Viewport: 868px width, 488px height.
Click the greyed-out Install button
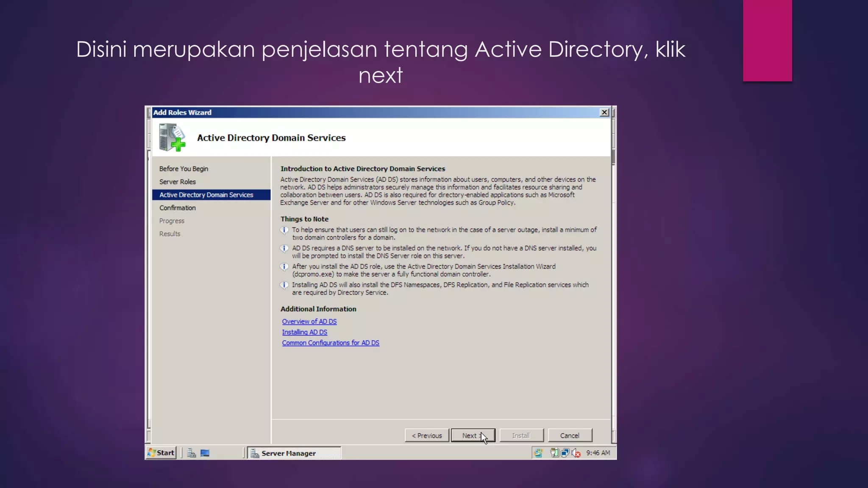coord(521,435)
